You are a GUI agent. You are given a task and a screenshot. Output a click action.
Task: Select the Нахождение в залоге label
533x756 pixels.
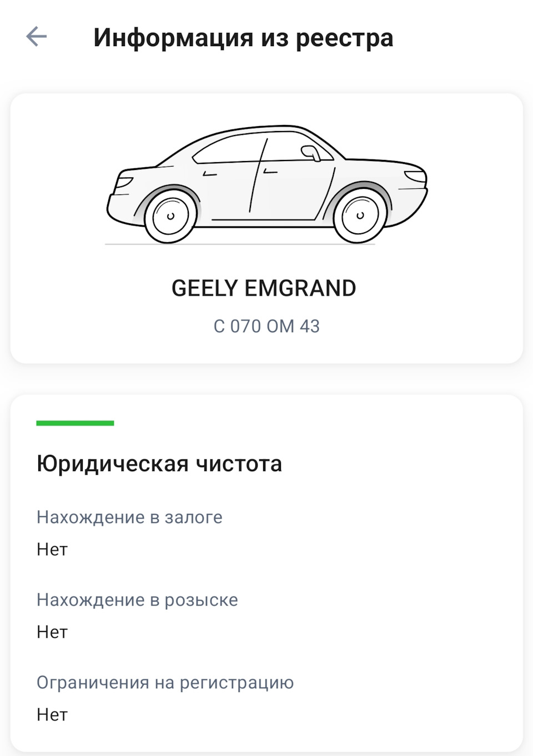coord(129,517)
